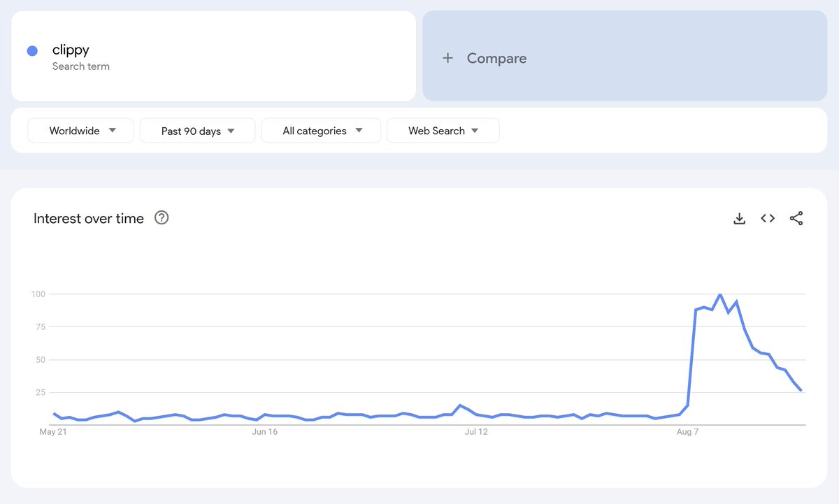Click the May 21 axis label
Screen dimensions: 839x504
click(x=53, y=432)
